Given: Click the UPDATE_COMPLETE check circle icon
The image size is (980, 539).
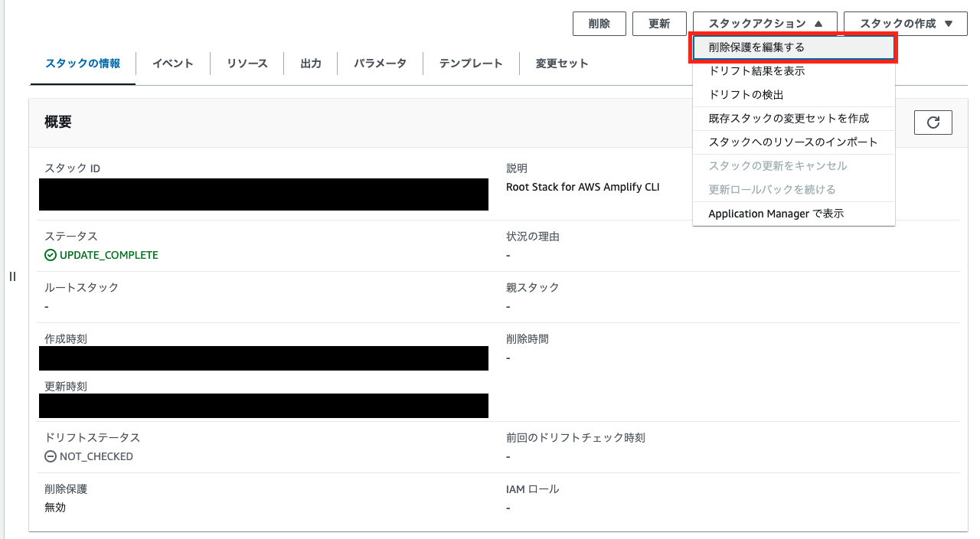Looking at the screenshot, I should [x=51, y=255].
